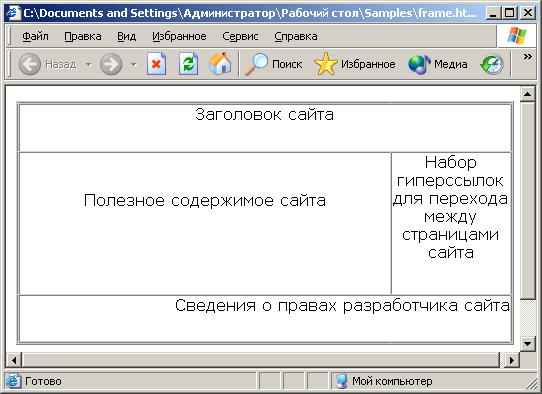Click the vertical scrollbar down arrow

pos(527,344)
